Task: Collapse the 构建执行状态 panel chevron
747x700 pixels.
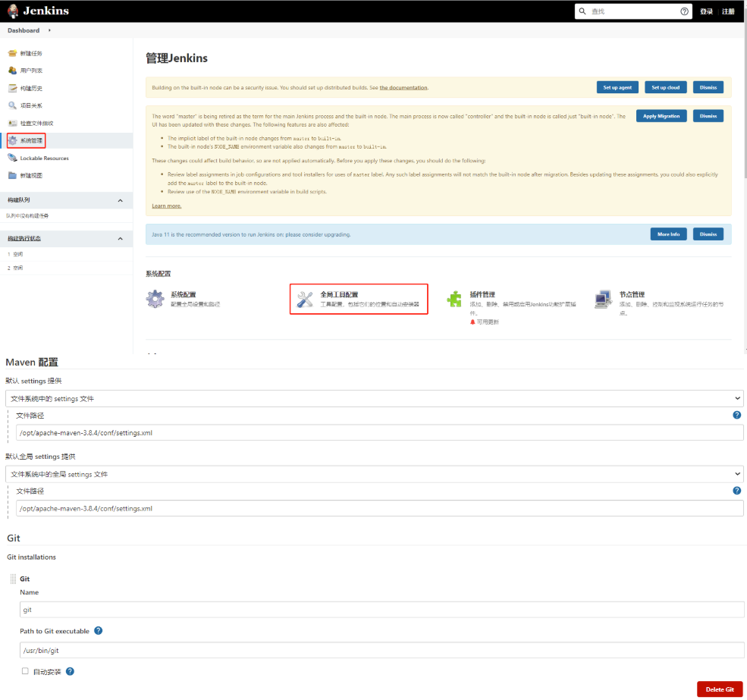Action: pyautogui.click(x=120, y=239)
